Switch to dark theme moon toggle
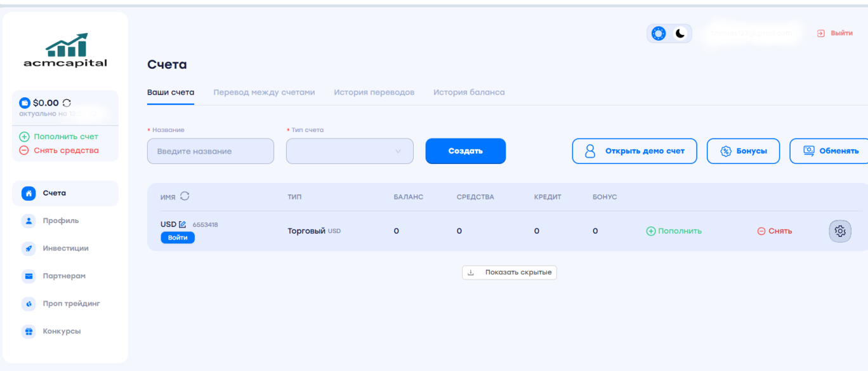868x371 pixels. pyautogui.click(x=680, y=34)
